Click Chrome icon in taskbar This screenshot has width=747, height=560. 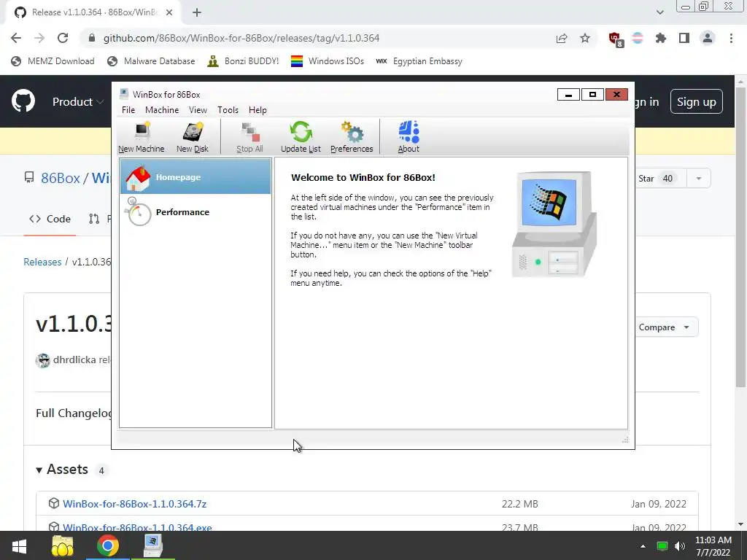(108, 545)
